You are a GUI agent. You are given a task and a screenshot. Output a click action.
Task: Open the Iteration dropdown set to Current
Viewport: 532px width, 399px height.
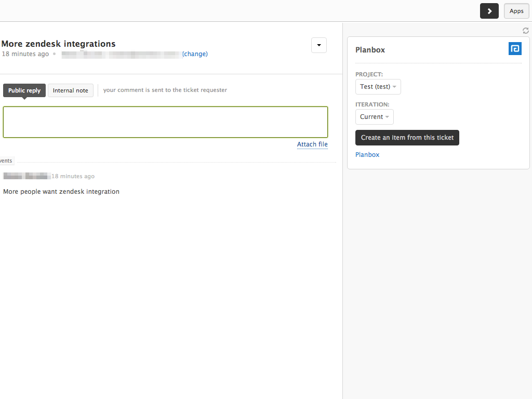point(374,117)
